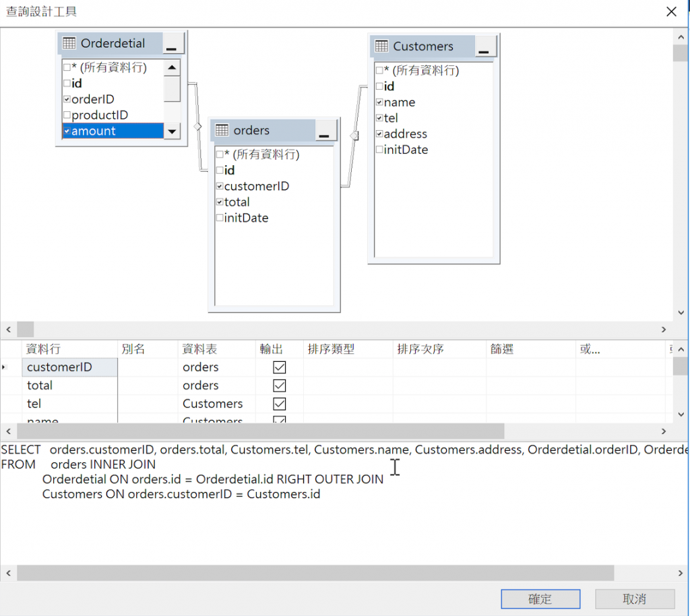Click the 確定 button
Viewport: 690px width, 616px height.
coord(540,599)
